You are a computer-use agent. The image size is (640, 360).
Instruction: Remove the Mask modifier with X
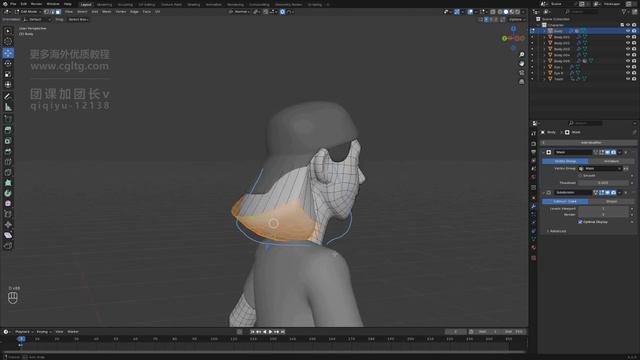point(626,152)
